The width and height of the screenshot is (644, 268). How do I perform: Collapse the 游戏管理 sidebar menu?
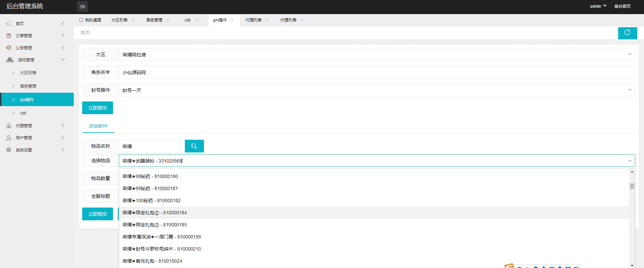pos(63,59)
